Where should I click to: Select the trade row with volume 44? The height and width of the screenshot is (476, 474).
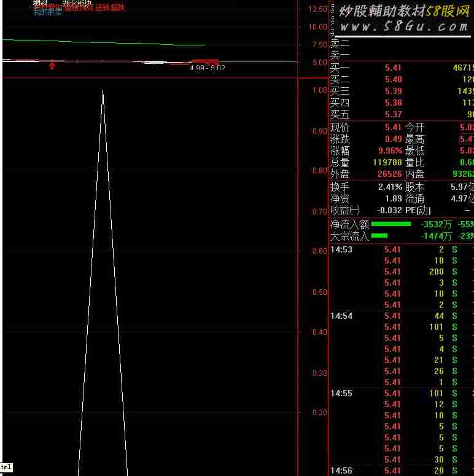[402, 316]
